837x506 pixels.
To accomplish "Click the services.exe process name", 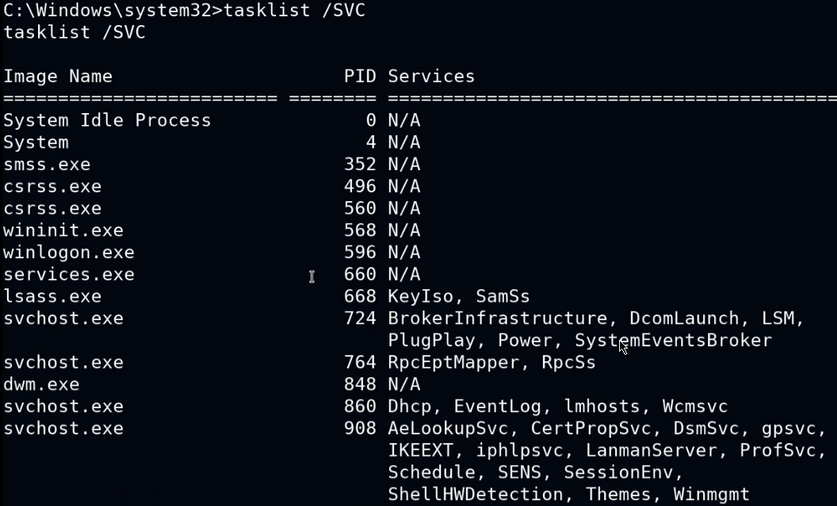I will click(x=69, y=274).
